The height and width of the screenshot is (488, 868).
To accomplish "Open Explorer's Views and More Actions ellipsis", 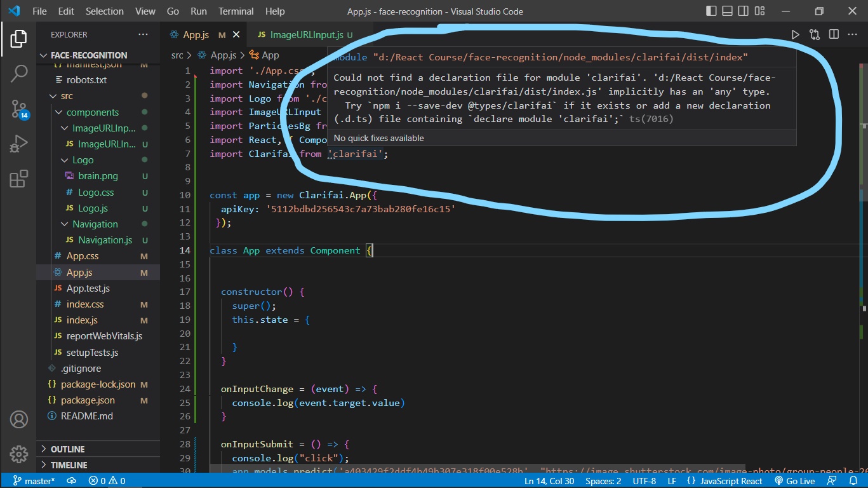I will point(143,35).
